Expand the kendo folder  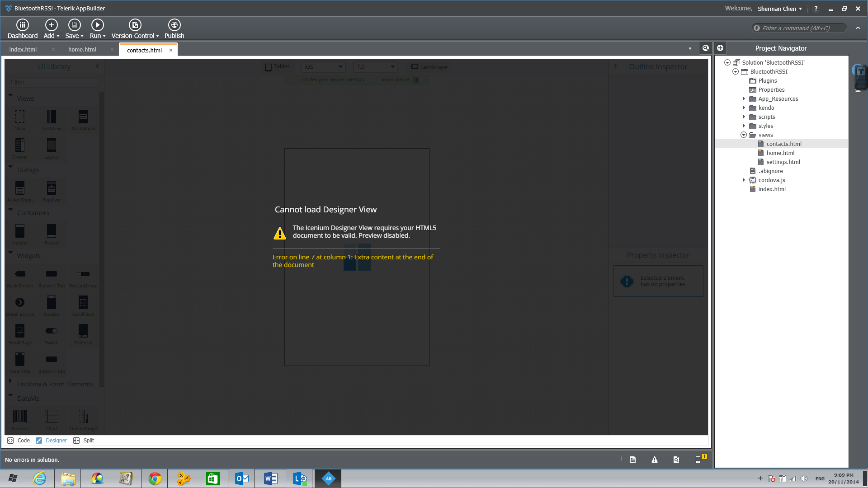tap(744, 108)
